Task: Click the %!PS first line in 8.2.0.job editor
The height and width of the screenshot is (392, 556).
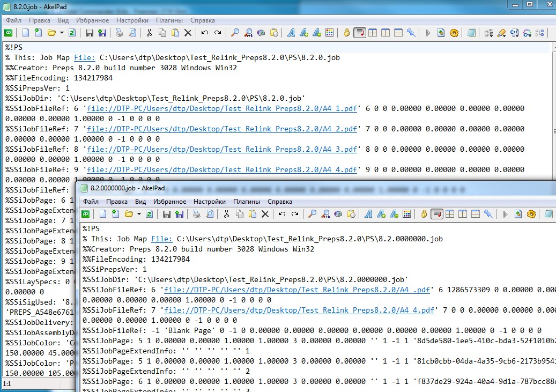Action: (x=13, y=47)
